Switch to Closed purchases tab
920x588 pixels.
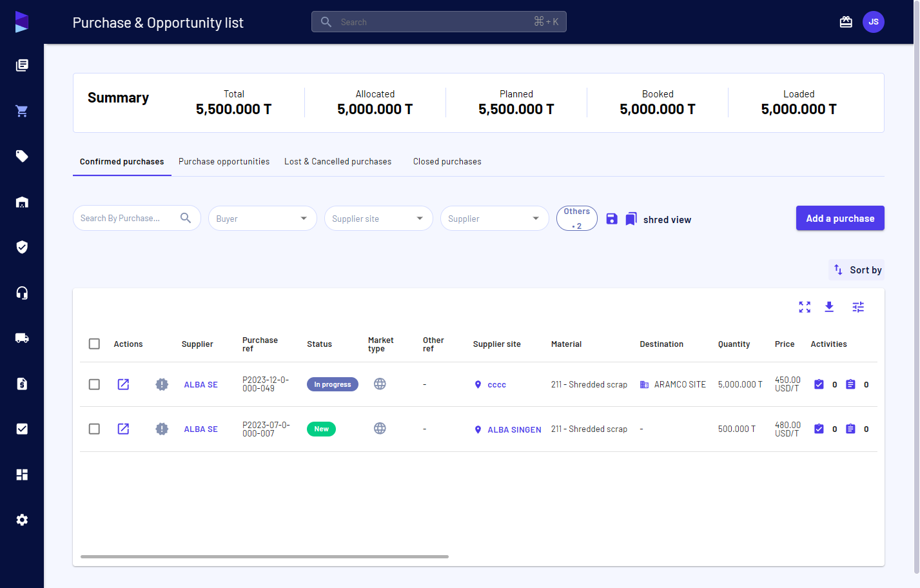click(x=447, y=162)
